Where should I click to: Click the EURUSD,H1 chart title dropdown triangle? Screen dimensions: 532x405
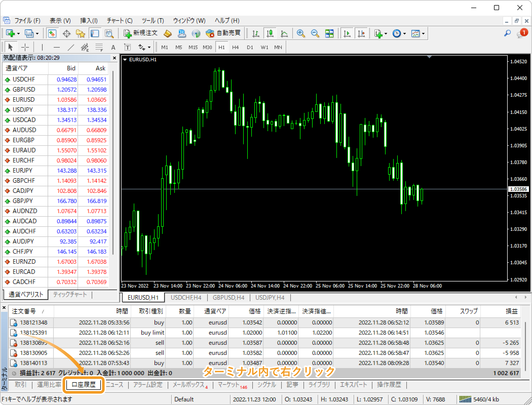coord(125,60)
